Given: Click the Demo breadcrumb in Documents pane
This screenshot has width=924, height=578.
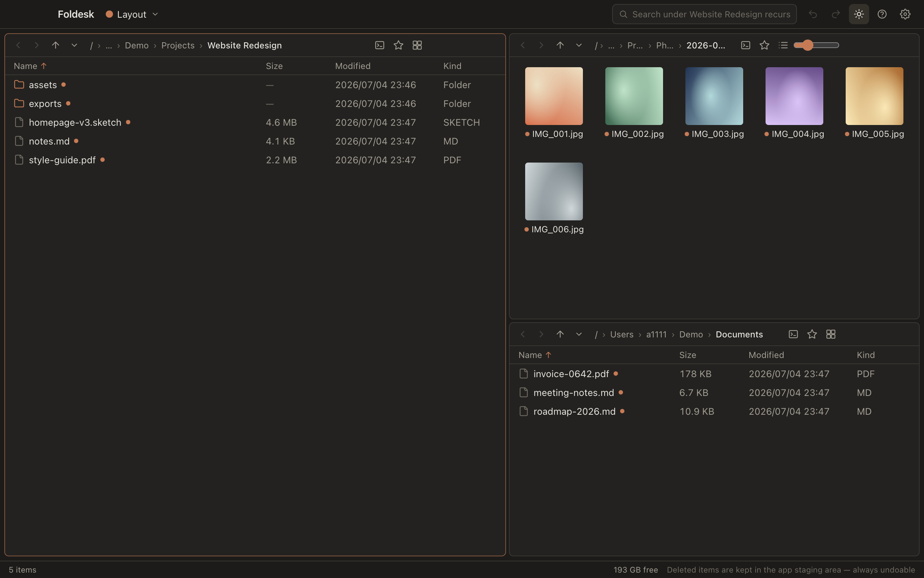Looking at the screenshot, I should tap(691, 334).
